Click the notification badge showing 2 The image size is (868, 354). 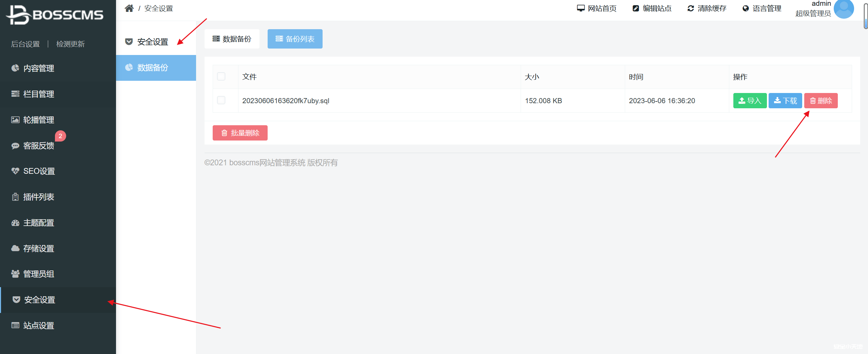60,136
